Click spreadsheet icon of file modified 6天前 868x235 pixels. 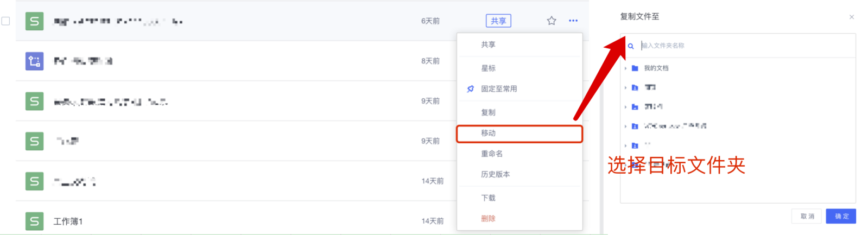point(34,21)
